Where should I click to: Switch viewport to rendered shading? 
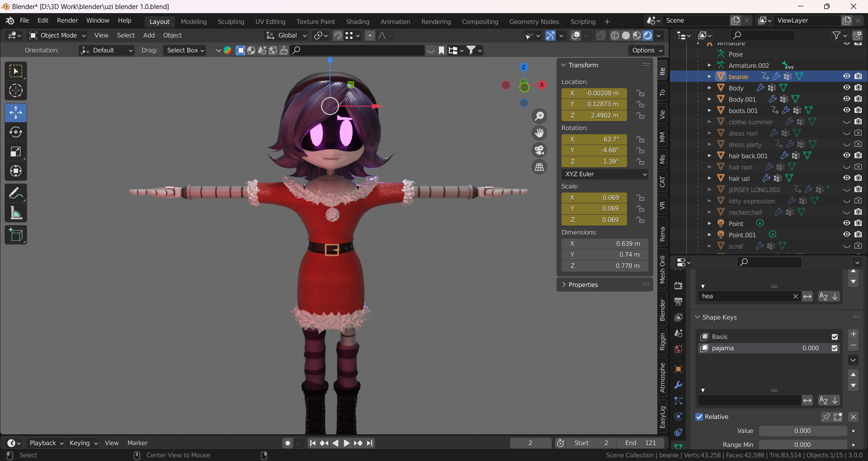[647, 35]
